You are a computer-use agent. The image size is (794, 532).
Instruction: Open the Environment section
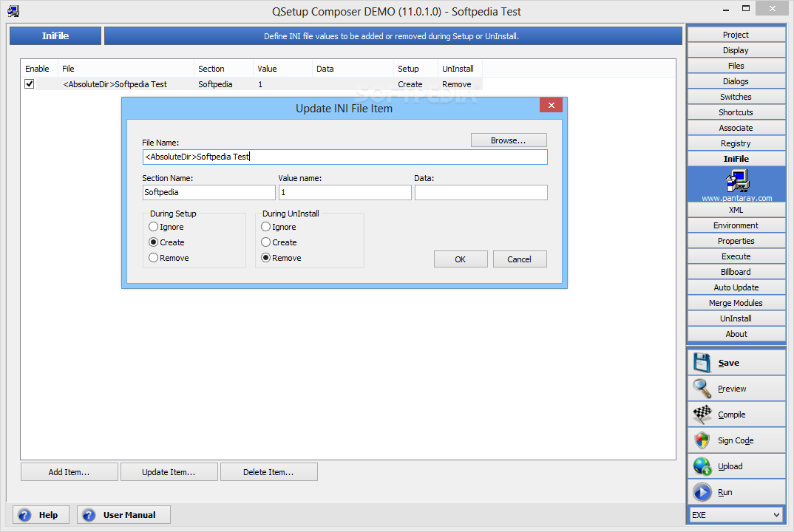click(x=736, y=225)
